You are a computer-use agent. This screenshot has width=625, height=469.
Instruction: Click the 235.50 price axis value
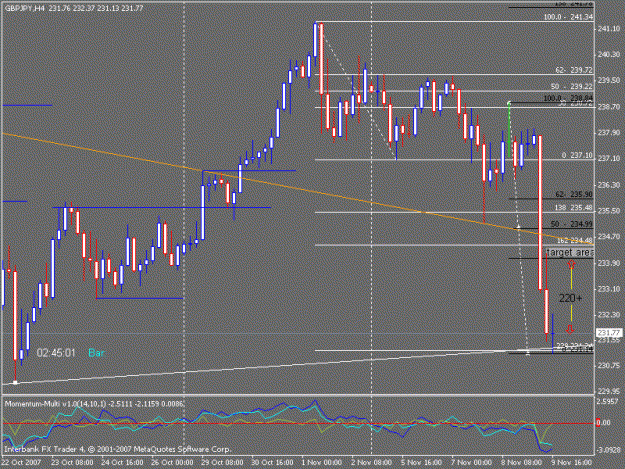point(609,211)
